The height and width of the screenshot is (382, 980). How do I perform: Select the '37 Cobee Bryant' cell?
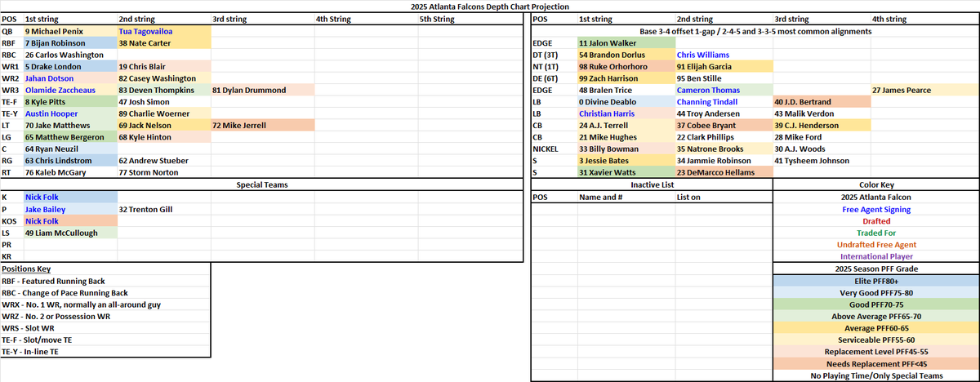(724, 126)
